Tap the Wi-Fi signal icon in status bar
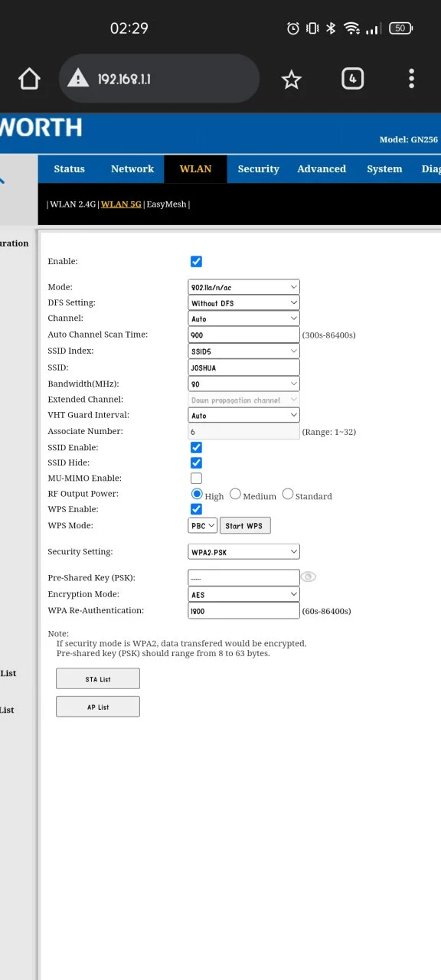The height and width of the screenshot is (980, 441). tap(351, 28)
